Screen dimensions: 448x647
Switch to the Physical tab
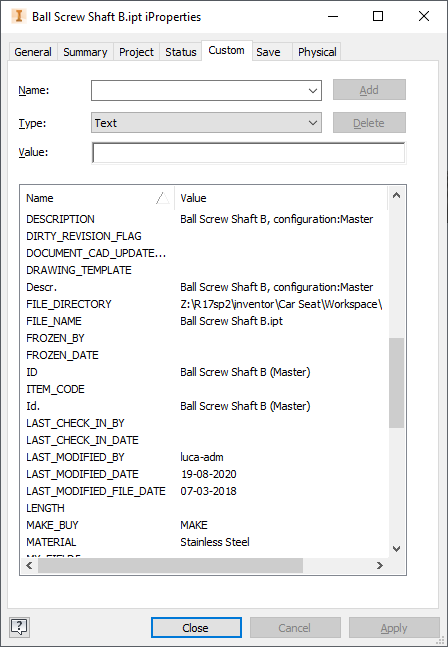click(317, 52)
